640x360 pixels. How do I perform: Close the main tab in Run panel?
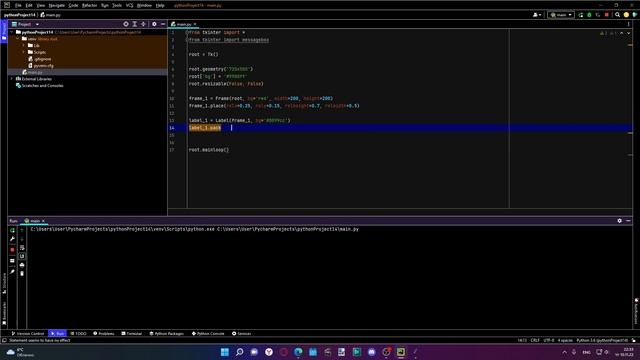coord(43,221)
